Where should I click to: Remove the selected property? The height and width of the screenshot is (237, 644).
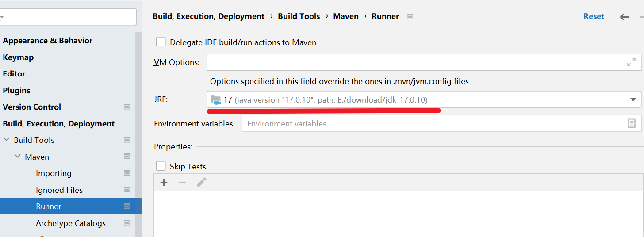coord(182,182)
